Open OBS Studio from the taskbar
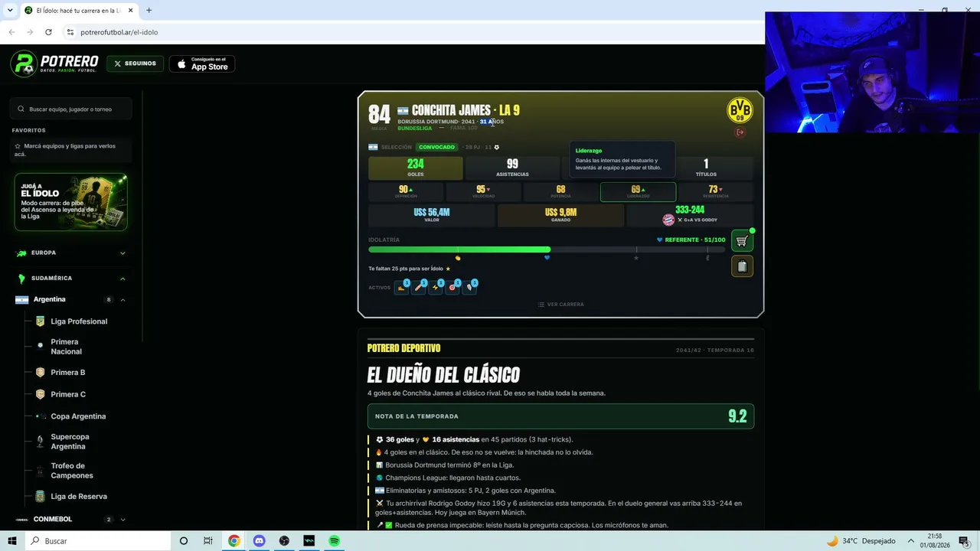The width and height of the screenshot is (980, 551). 284,541
